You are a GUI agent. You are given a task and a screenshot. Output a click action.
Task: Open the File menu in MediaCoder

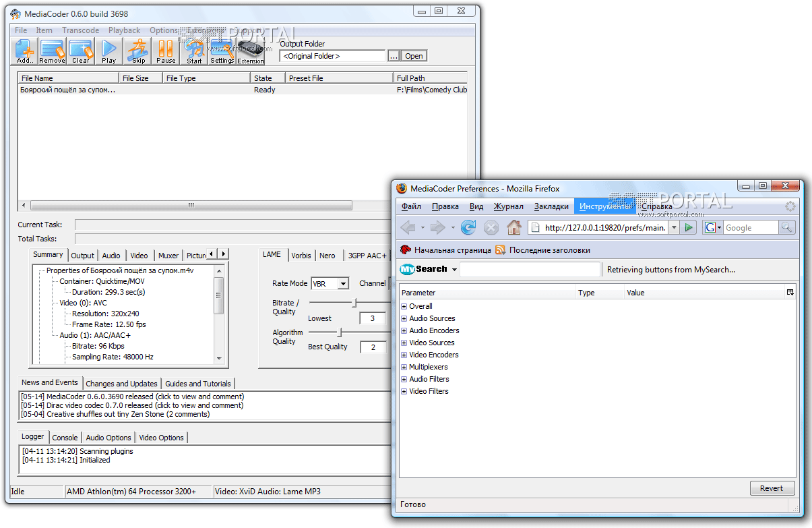point(21,30)
